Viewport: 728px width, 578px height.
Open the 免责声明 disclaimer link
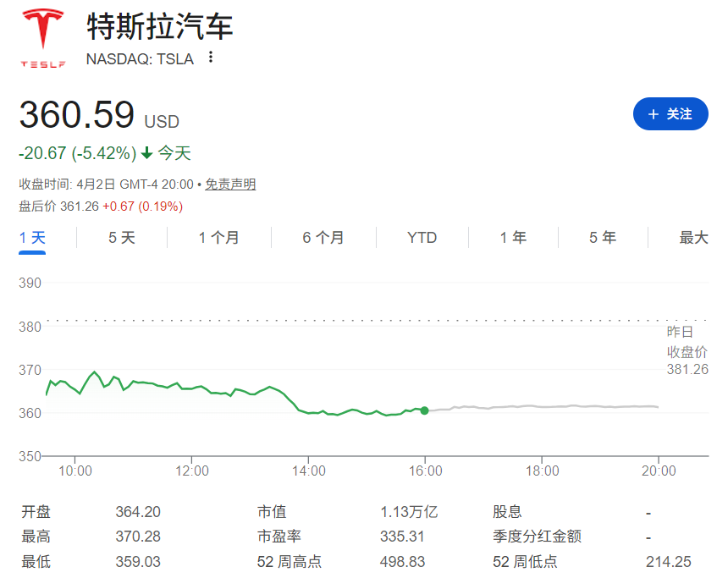pyautogui.click(x=229, y=183)
